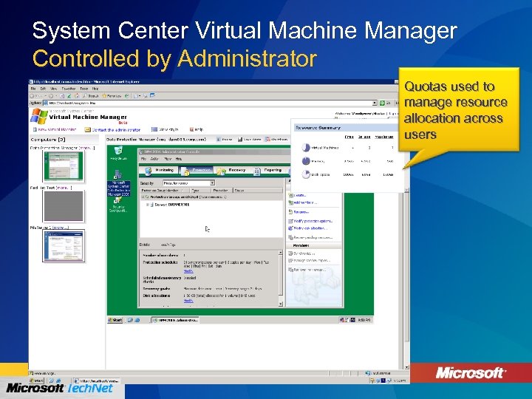Click the Security Configuration desktop icon
Image resolution: width=532 pixels, height=399 pixels.
[x=117, y=205]
